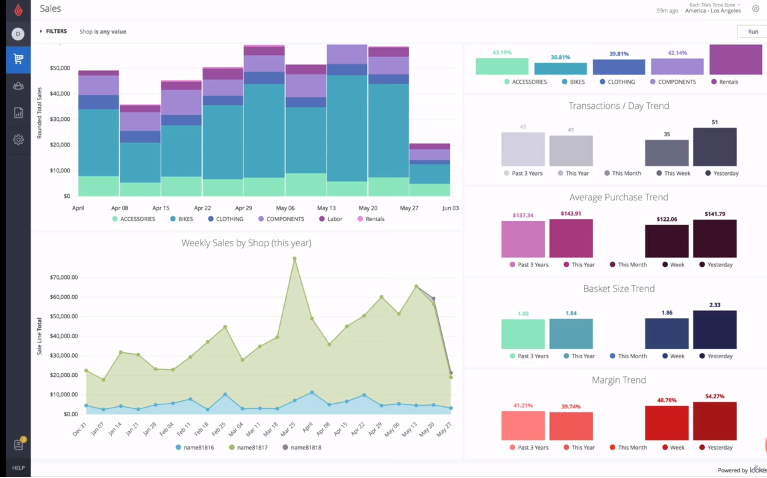Expand the FILTERS section

tap(53, 32)
